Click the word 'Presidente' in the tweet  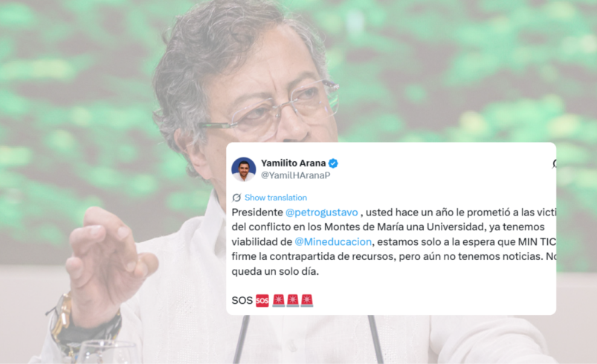pyautogui.click(x=257, y=212)
